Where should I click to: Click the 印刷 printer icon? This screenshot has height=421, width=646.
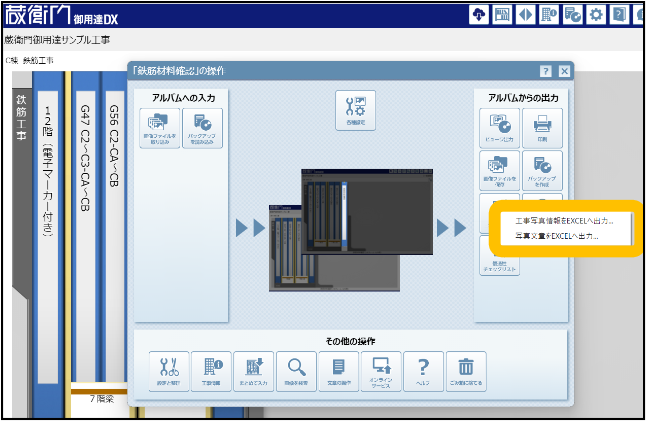[x=543, y=129]
